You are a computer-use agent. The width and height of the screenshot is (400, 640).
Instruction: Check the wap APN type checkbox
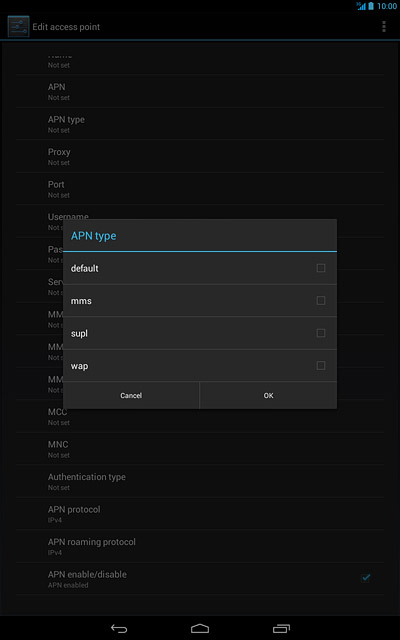pos(321,366)
